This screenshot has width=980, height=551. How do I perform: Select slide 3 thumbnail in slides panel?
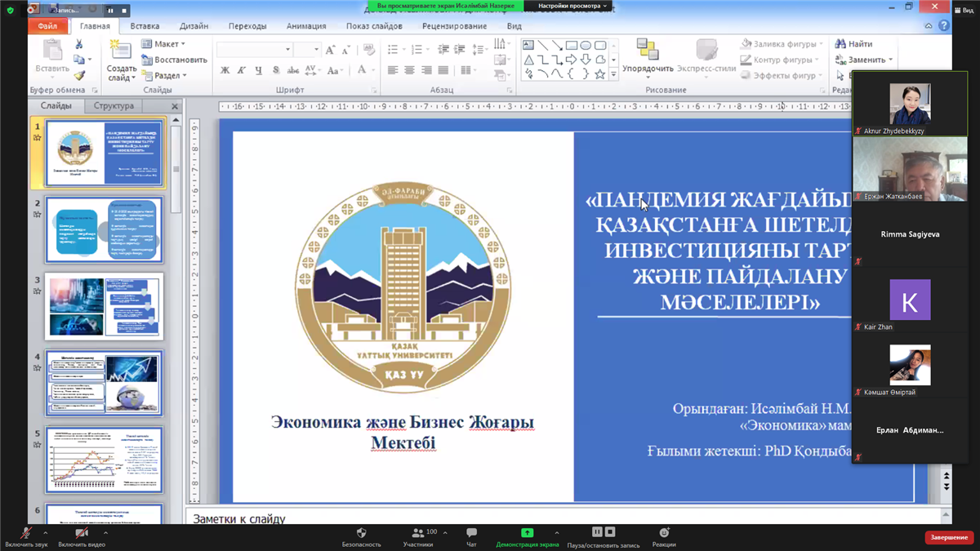[x=105, y=307]
